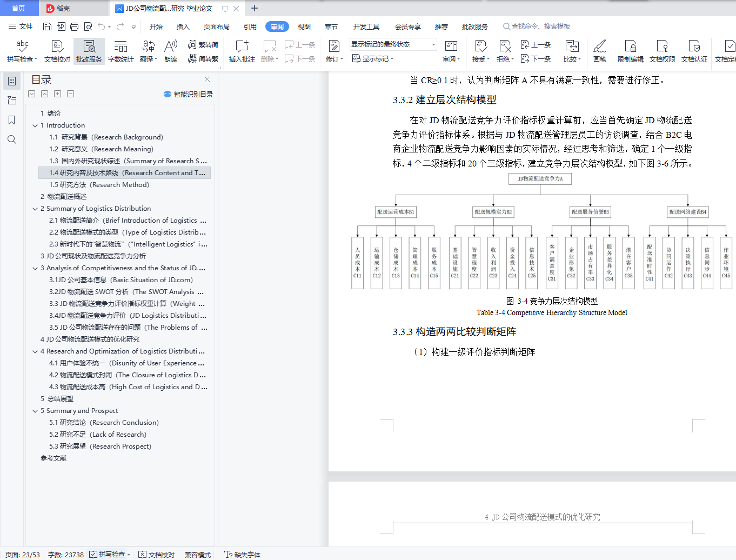Jump to outline entry 参考文献
The width and height of the screenshot is (736, 560).
(53, 458)
